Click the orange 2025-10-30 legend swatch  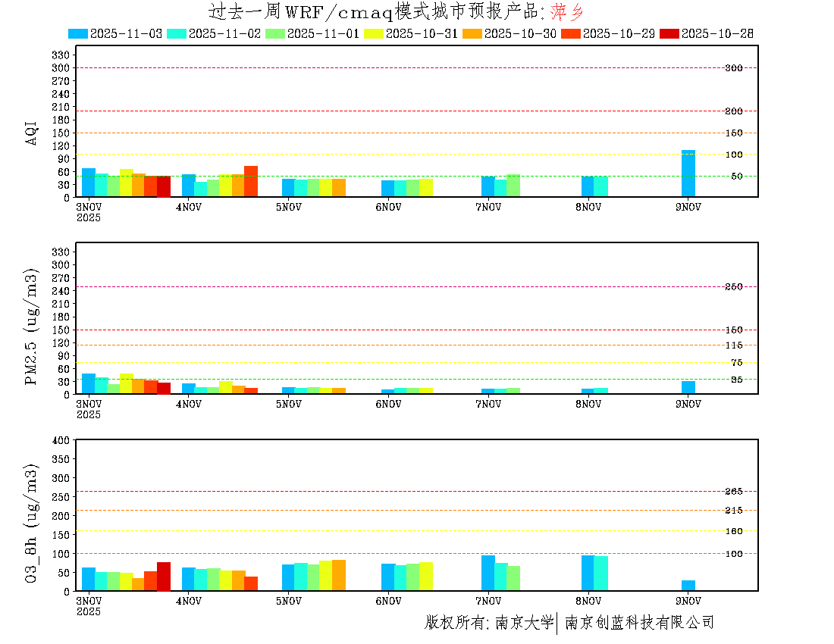(472, 33)
